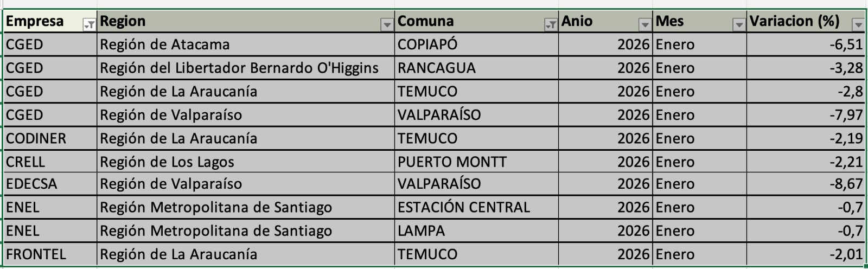Click the FRONTEL company cell
Image resolution: width=868 pixels, height=269 pixels.
tap(36, 254)
